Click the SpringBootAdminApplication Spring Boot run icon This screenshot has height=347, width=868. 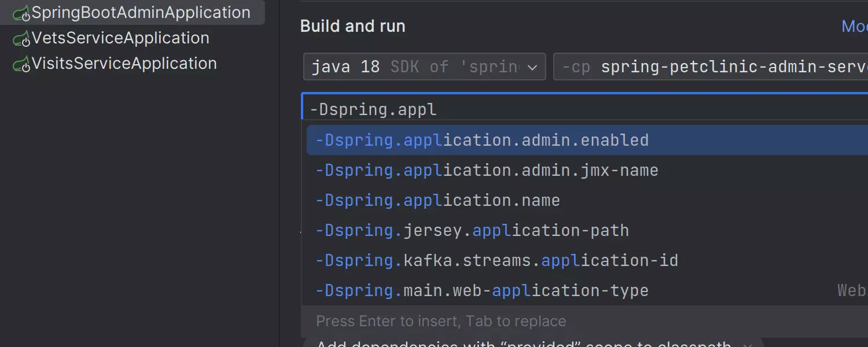pos(21,13)
